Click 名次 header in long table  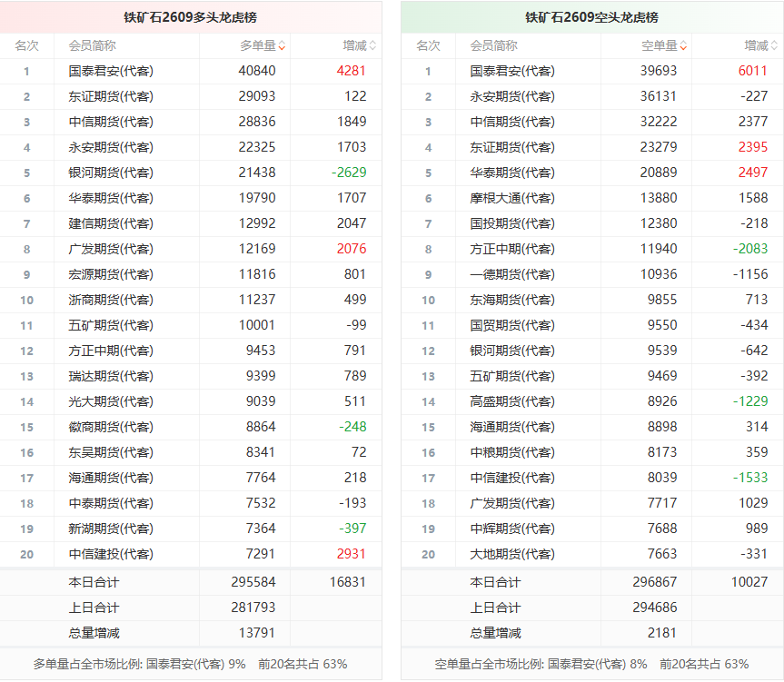[26, 46]
